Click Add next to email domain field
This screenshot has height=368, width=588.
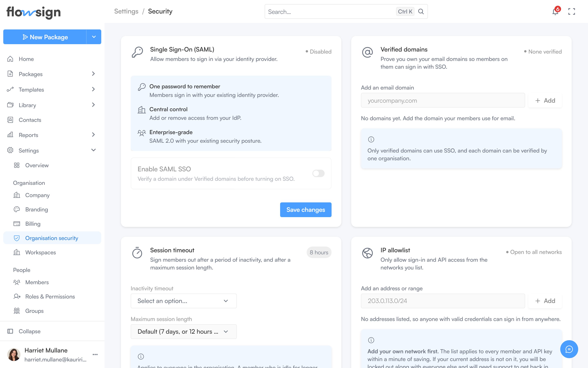(545, 101)
